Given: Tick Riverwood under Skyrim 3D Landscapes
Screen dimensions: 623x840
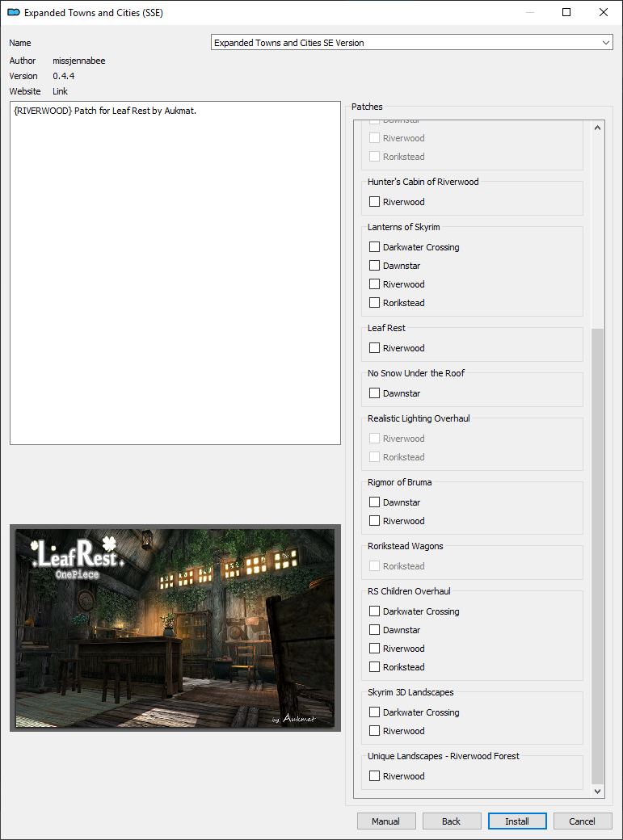Looking at the screenshot, I should tap(375, 731).
